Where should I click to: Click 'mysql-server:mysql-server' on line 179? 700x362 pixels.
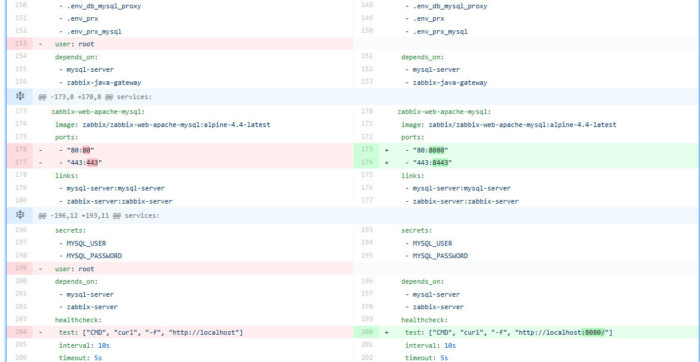pyautogui.click(x=116, y=188)
